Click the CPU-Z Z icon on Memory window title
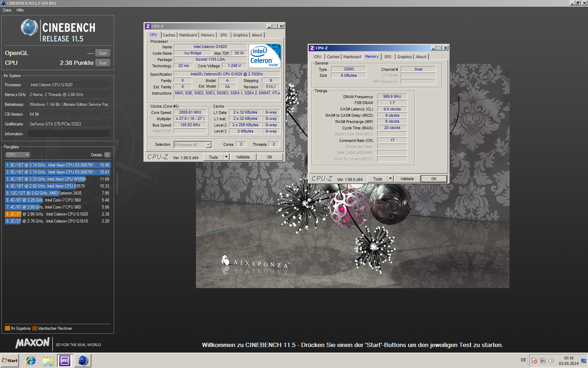588x368 pixels. [312, 48]
